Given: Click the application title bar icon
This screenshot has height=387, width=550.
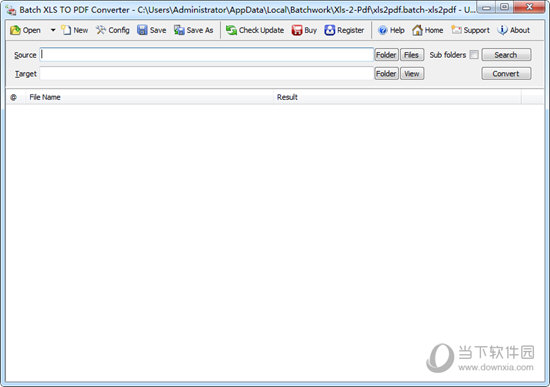Looking at the screenshot, I should (x=11, y=11).
